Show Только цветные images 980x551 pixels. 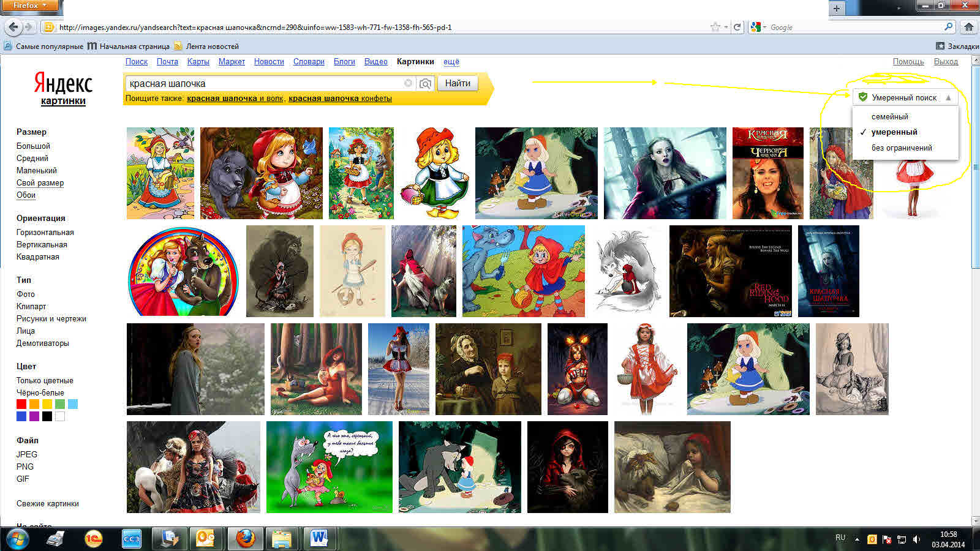pos(45,380)
